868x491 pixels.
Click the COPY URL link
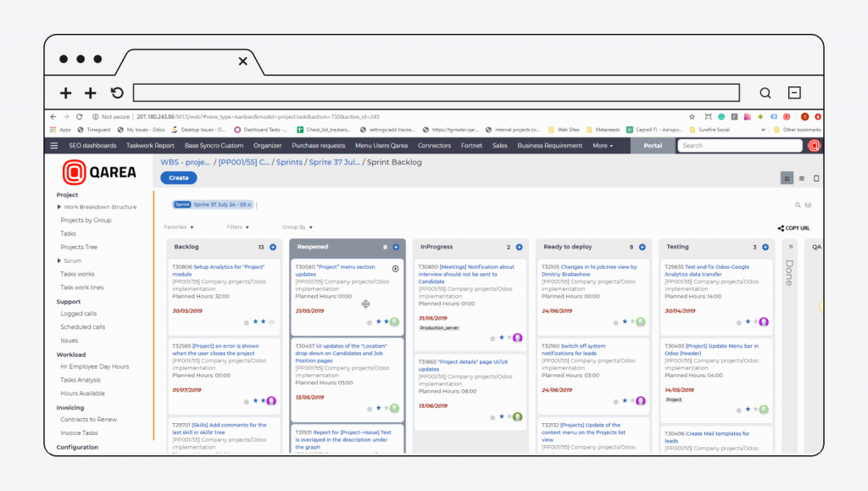tap(793, 228)
